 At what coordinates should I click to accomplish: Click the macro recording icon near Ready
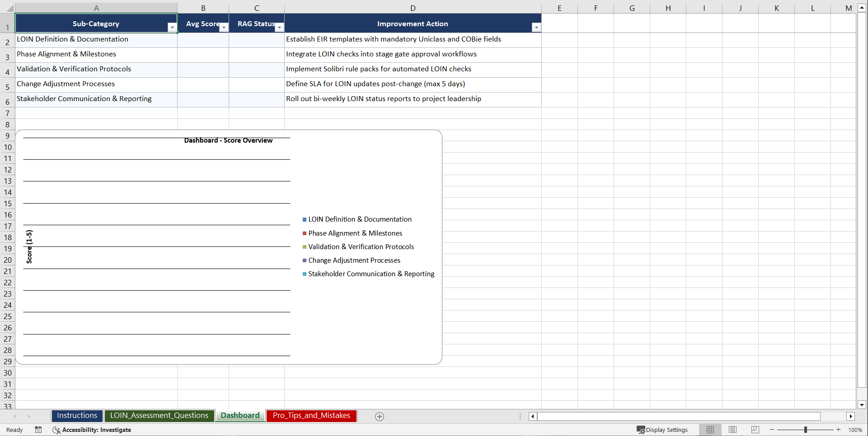click(x=38, y=430)
